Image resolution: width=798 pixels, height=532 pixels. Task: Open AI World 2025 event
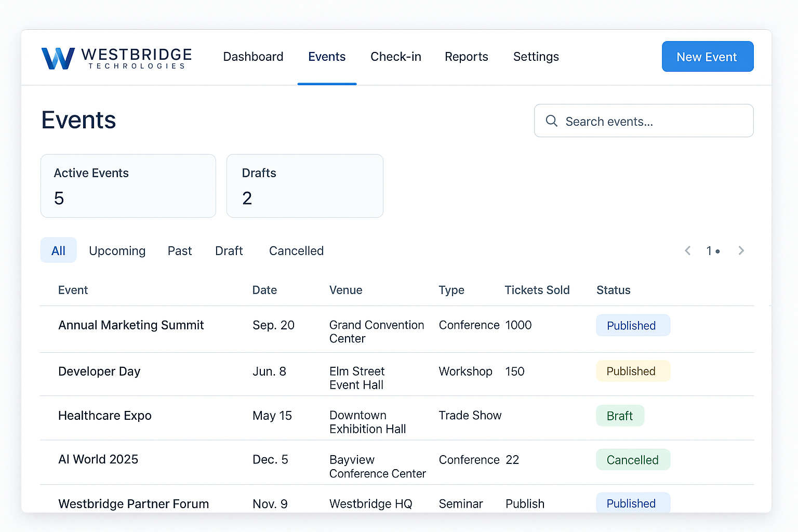tap(98, 459)
